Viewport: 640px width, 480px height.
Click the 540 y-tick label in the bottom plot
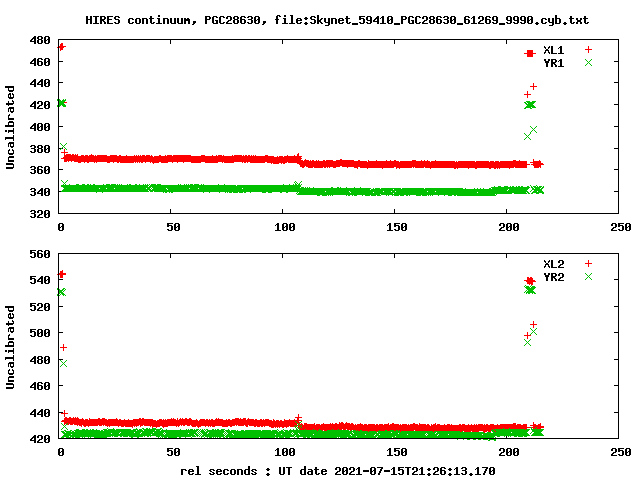click(40, 280)
